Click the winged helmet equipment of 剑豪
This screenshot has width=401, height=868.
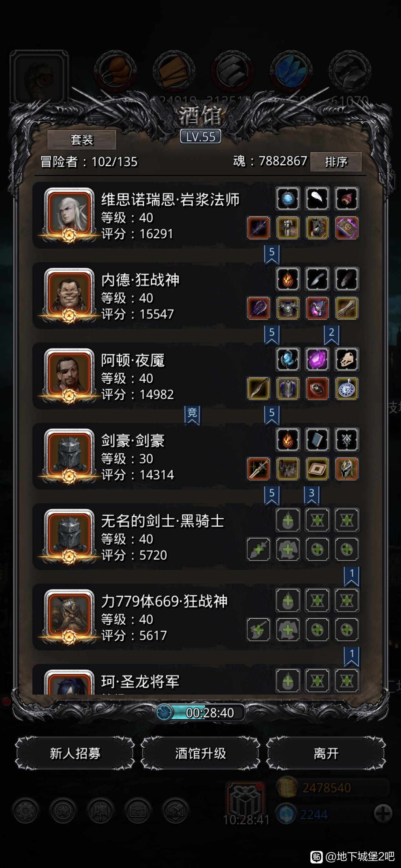(x=346, y=468)
